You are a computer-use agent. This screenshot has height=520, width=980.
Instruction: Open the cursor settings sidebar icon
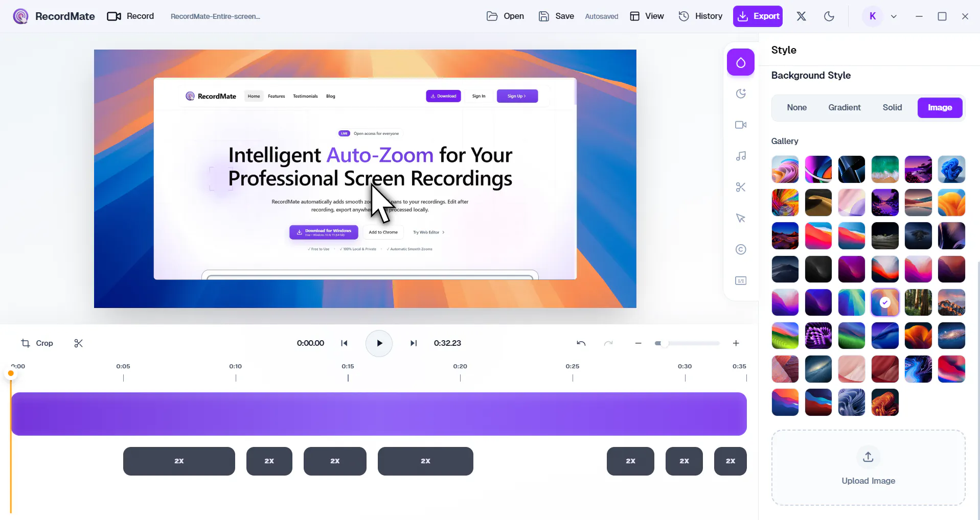coord(740,218)
